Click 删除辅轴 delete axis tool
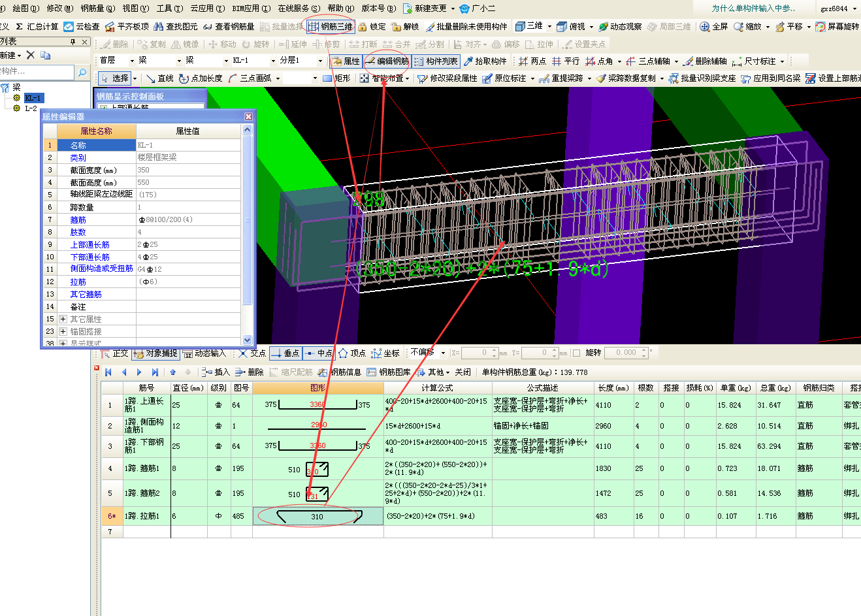 (x=705, y=61)
